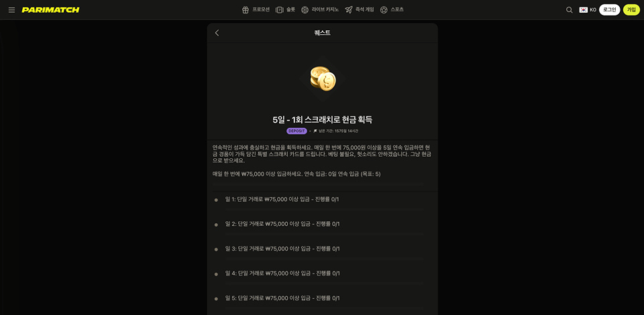Click the Parimatch logo

tap(50, 10)
